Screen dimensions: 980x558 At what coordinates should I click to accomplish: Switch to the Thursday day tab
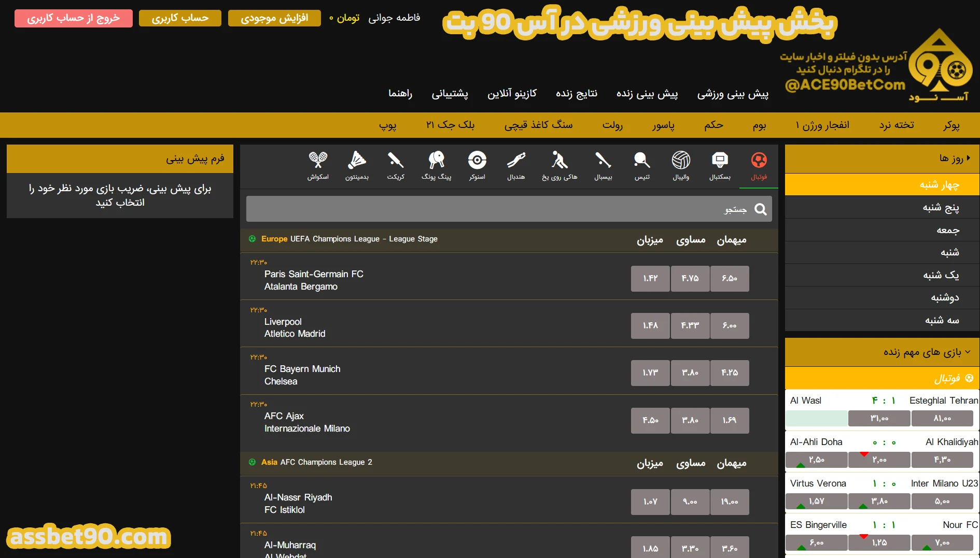pyautogui.click(x=941, y=207)
